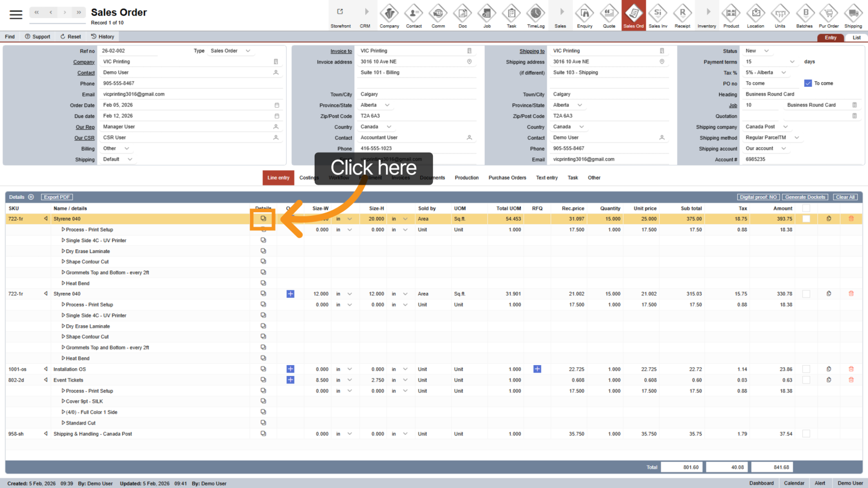Switch to the Production tab
868x488 pixels.
click(x=467, y=178)
